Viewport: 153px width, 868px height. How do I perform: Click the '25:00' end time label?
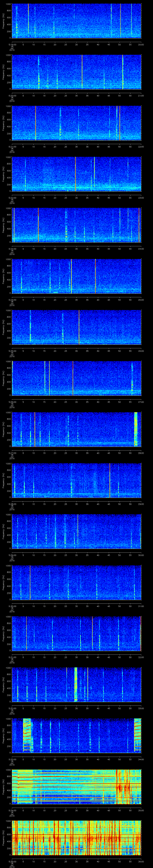click(x=141, y=300)
